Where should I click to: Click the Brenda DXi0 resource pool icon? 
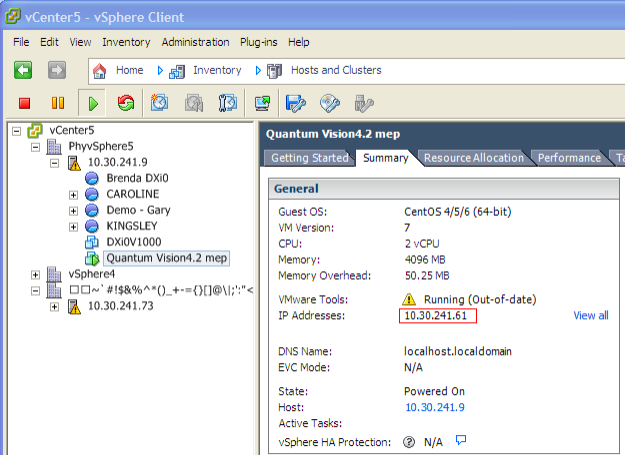92,178
